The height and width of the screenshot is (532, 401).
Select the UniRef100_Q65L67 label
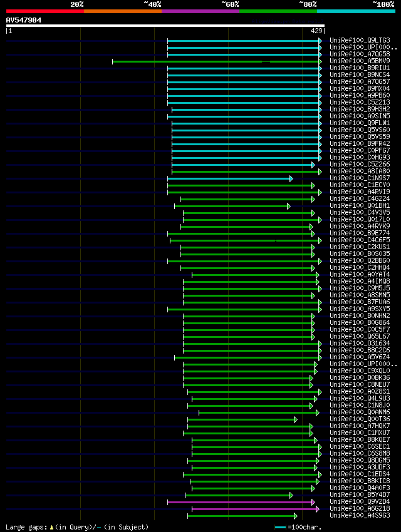point(360,337)
